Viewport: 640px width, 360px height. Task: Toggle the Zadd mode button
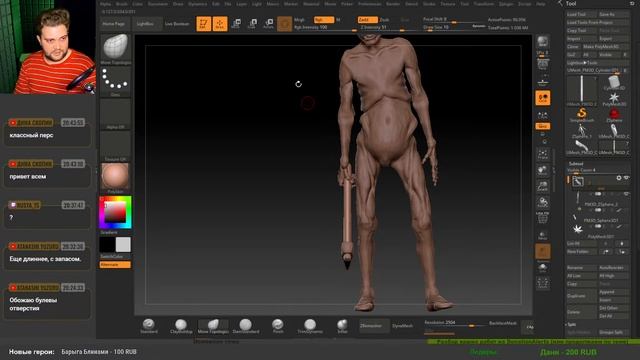coord(367,20)
